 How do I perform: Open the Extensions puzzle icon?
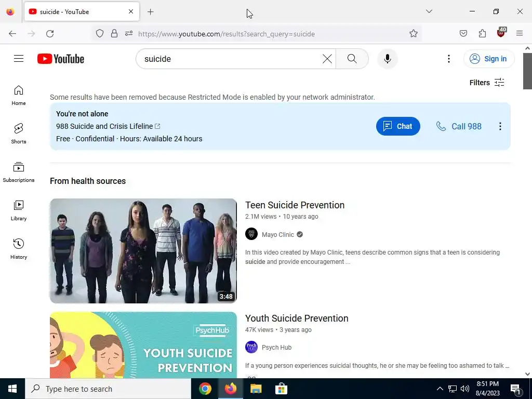click(x=482, y=34)
